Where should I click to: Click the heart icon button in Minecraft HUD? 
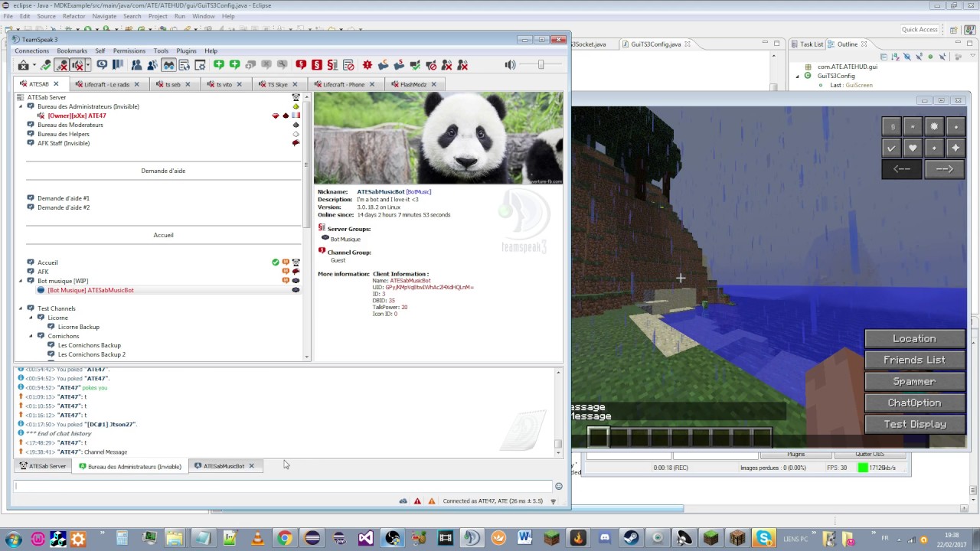[x=913, y=148]
